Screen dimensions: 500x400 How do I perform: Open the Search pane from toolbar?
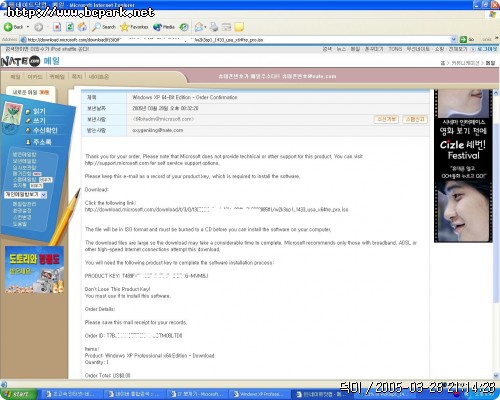coord(104,27)
